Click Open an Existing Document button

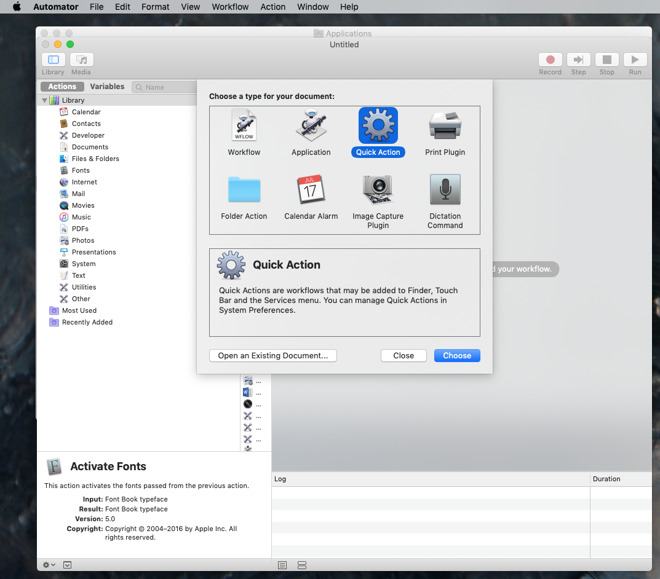(x=273, y=356)
